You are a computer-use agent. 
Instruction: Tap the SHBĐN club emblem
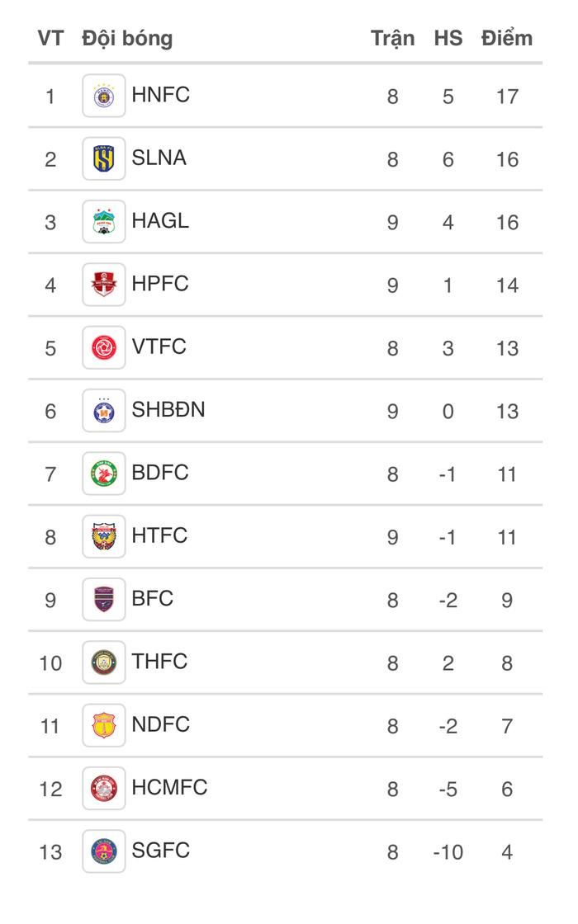coord(104,411)
